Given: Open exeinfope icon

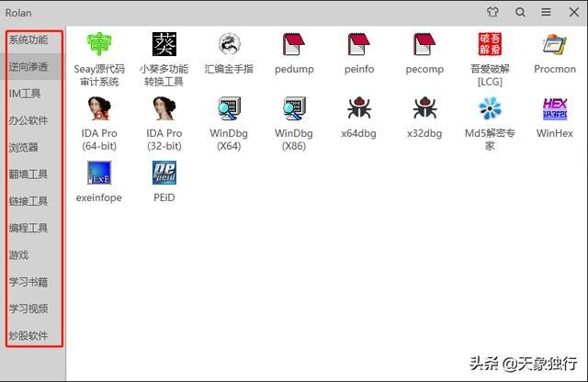Looking at the screenshot, I should (99, 173).
